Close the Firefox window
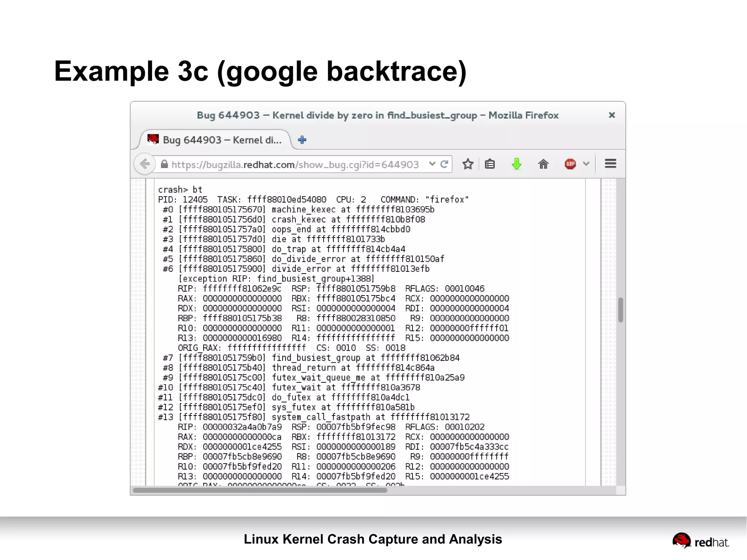747x560 pixels. [x=612, y=115]
